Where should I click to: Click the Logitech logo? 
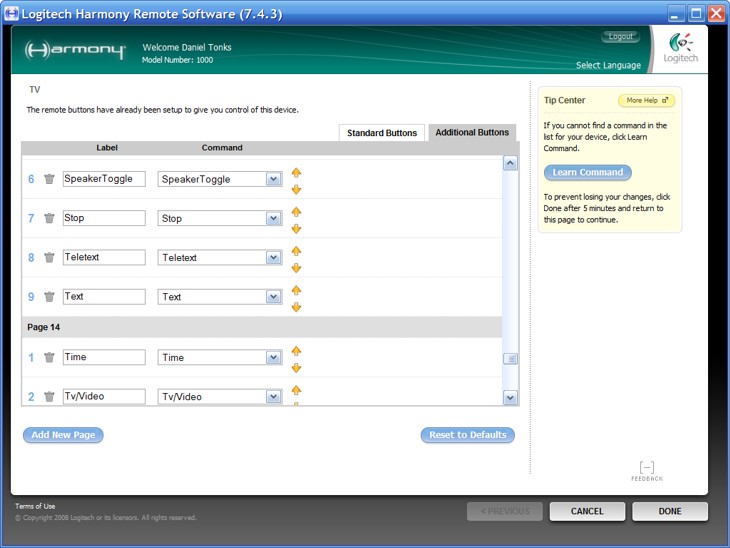(681, 48)
